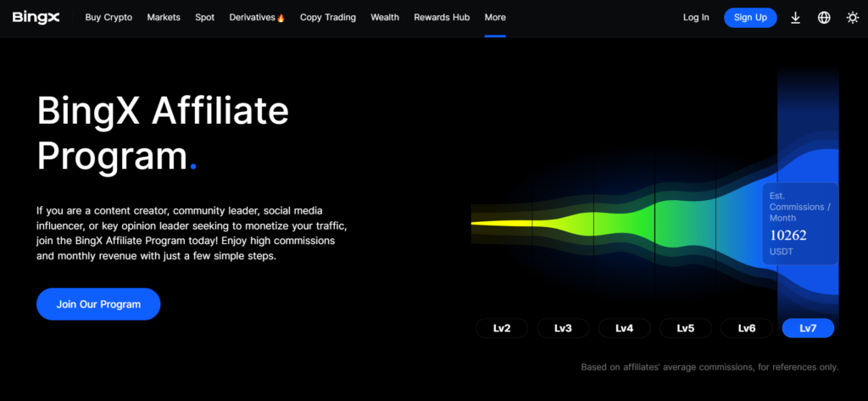
Task: Open the download app icon
Action: 795,18
